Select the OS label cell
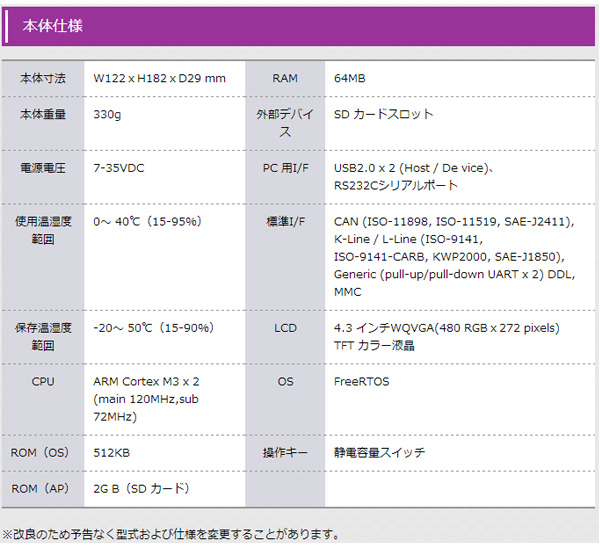Viewport: 600px width, 550px height. point(285,400)
